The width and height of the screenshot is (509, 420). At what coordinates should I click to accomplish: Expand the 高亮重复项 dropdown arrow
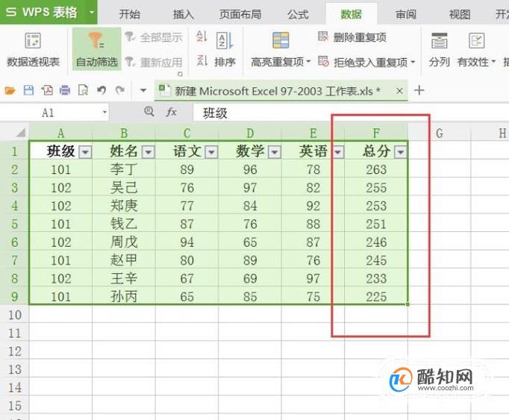308,61
